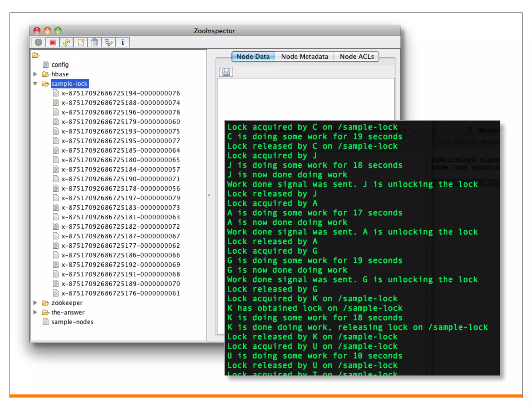
Task: Open the node viewers editor icon
Action: pos(109,42)
